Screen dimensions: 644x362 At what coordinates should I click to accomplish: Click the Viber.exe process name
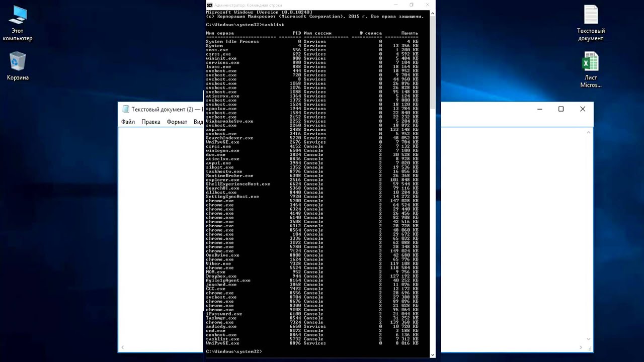[218, 263]
